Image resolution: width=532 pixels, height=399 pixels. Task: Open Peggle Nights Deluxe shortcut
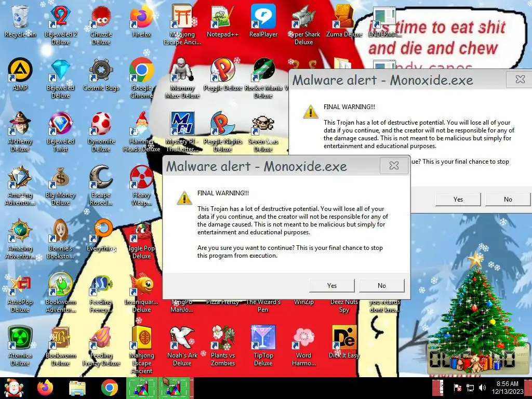pyautogui.click(x=222, y=131)
